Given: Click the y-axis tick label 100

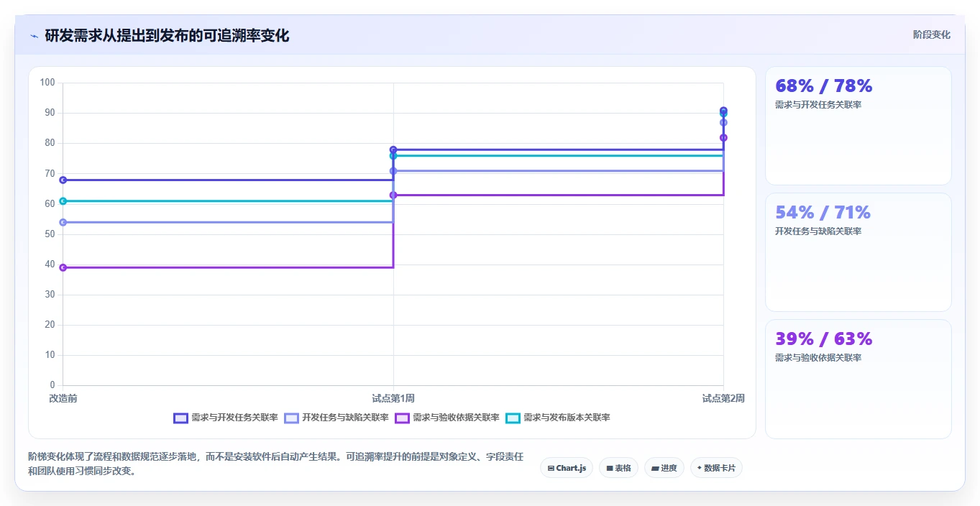Looking at the screenshot, I should (x=47, y=83).
